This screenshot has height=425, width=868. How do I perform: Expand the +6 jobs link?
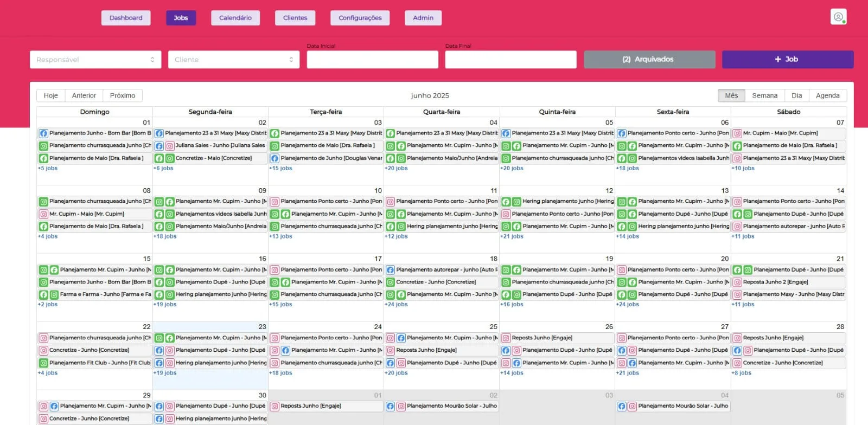(x=163, y=169)
